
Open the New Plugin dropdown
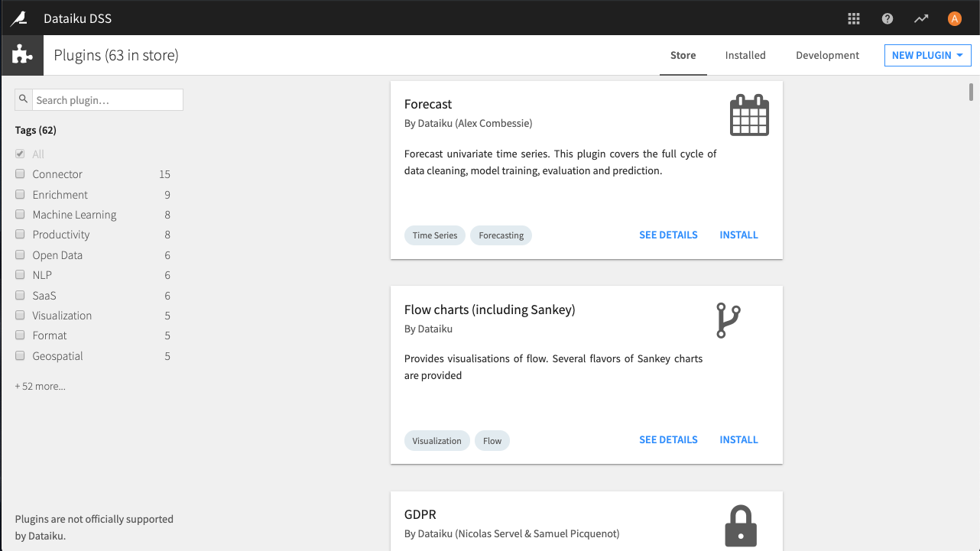[x=927, y=55]
